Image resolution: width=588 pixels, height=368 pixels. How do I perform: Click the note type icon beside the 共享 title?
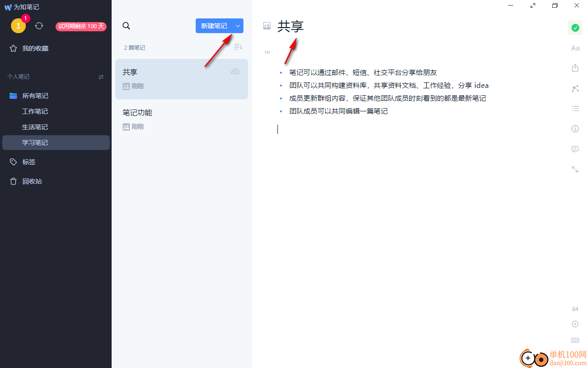click(x=267, y=26)
